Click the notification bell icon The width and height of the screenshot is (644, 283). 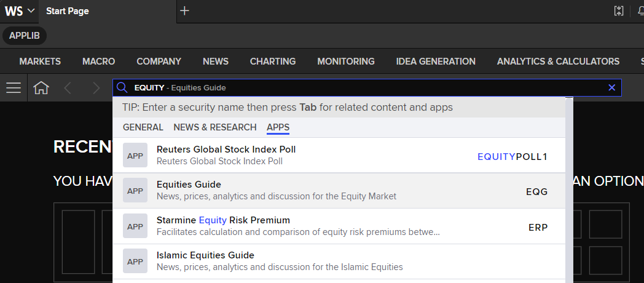[x=641, y=11]
